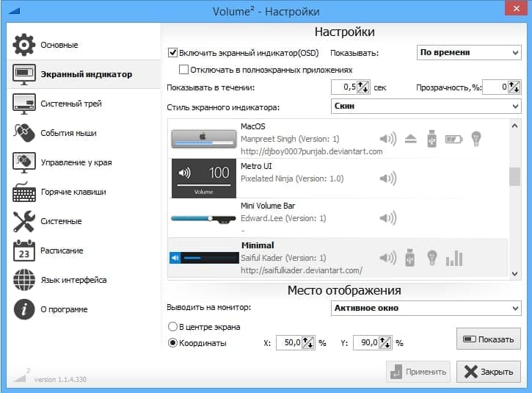Image resolution: width=532 pixels, height=393 pixels.
Task: Click the Volume² logo icon in the title bar
Action: point(14,11)
